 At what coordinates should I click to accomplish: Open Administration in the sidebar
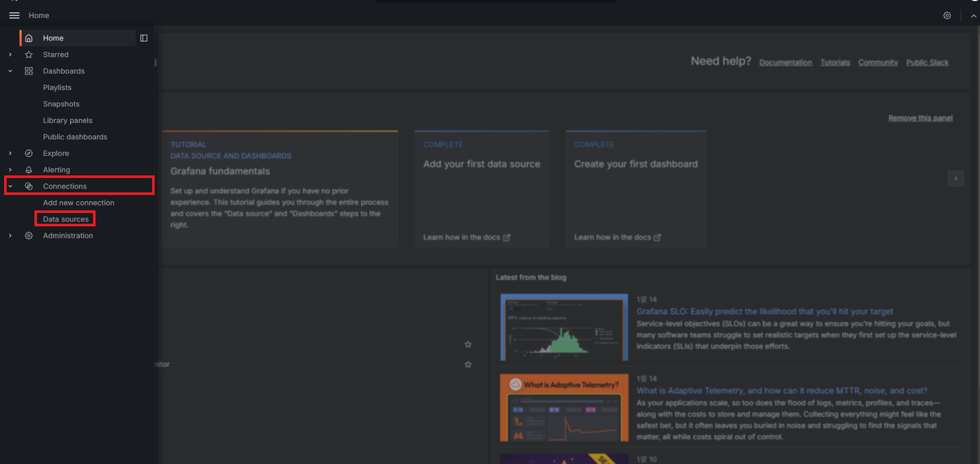click(68, 236)
